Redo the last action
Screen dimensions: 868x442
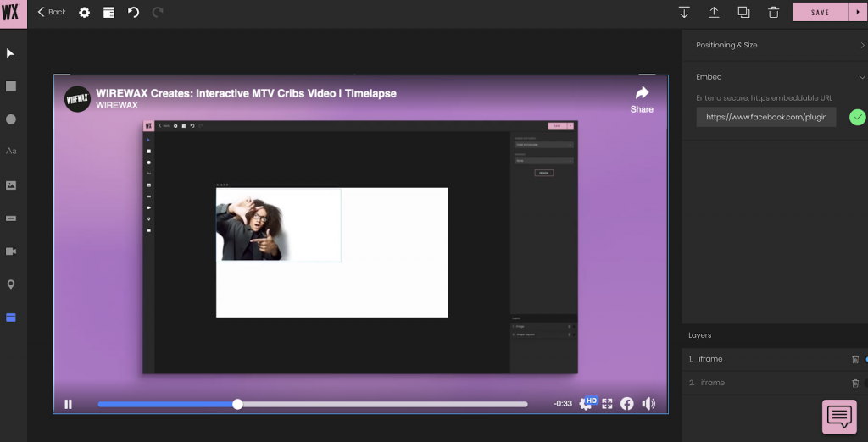(158, 12)
